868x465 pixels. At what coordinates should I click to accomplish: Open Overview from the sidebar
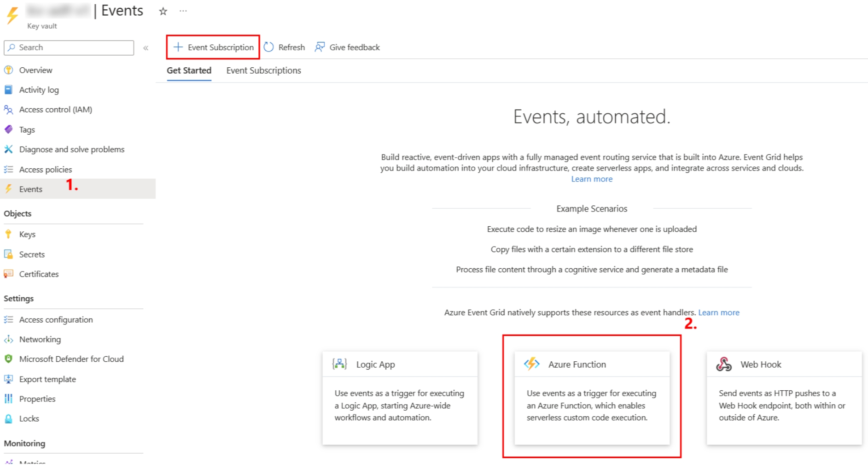(x=35, y=70)
